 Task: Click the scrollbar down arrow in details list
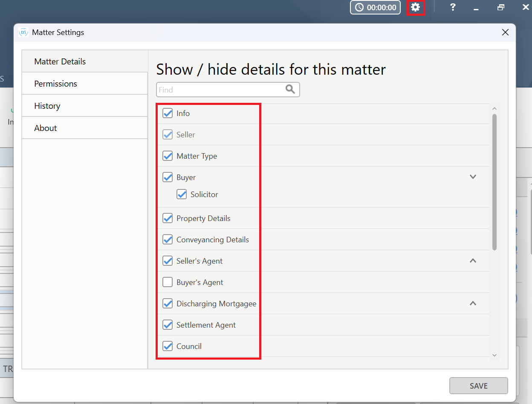[494, 355]
